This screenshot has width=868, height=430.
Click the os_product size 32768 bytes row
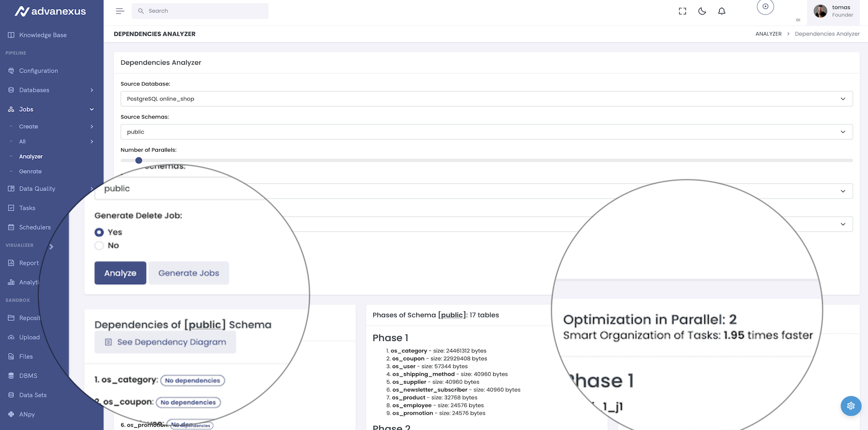click(x=434, y=397)
